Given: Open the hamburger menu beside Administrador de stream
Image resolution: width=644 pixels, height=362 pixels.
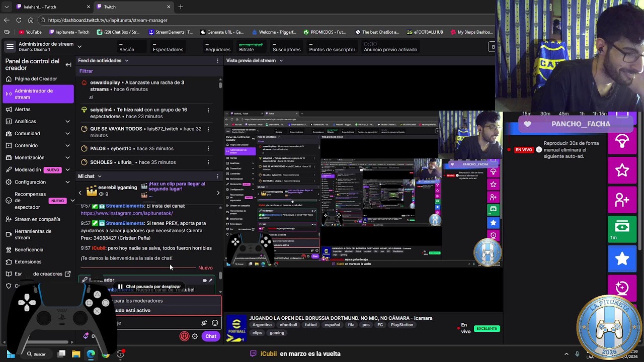Looking at the screenshot, I should click(x=10, y=47).
